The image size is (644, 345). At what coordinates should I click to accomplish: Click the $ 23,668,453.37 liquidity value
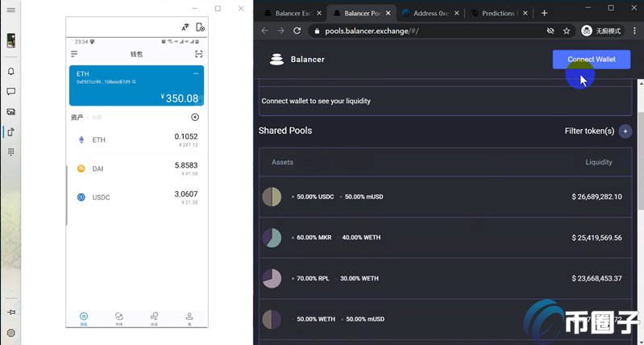pyautogui.click(x=596, y=278)
